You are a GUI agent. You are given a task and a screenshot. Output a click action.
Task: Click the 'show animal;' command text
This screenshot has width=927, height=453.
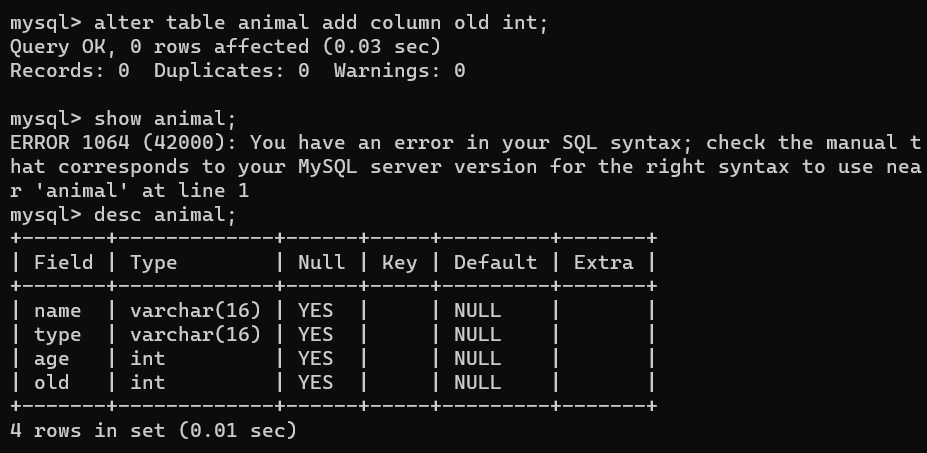click(165, 119)
